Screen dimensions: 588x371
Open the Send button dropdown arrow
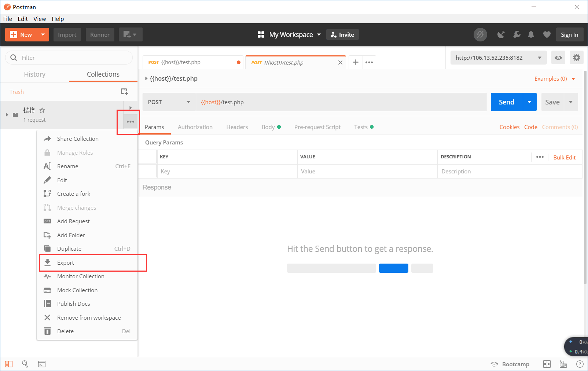(x=529, y=102)
